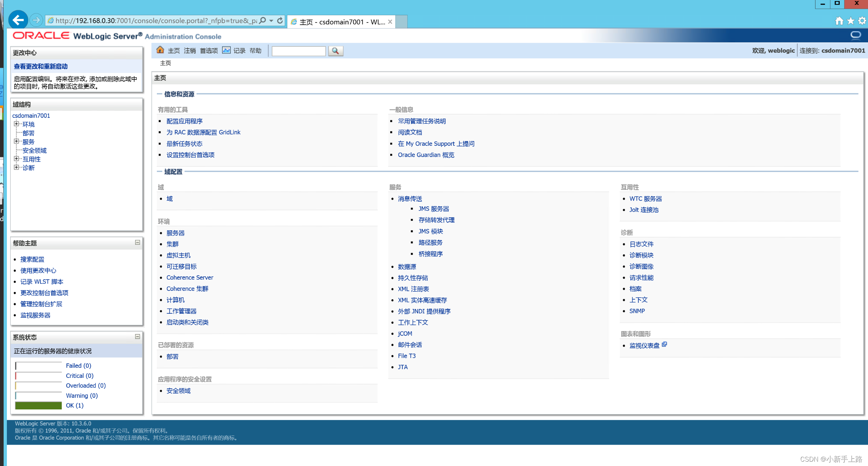Click the record chart icon beside 记录
The height and width of the screenshot is (466, 868).
(226, 50)
